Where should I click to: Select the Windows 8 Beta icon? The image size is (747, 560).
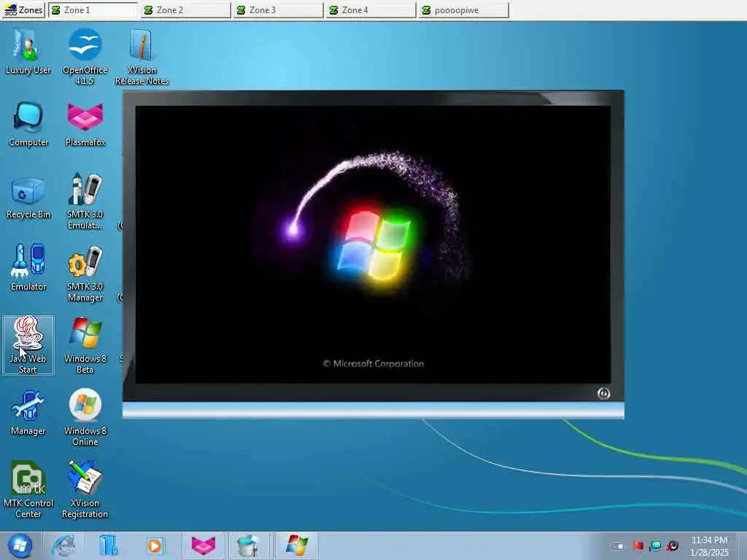click(x=85, y=345)
